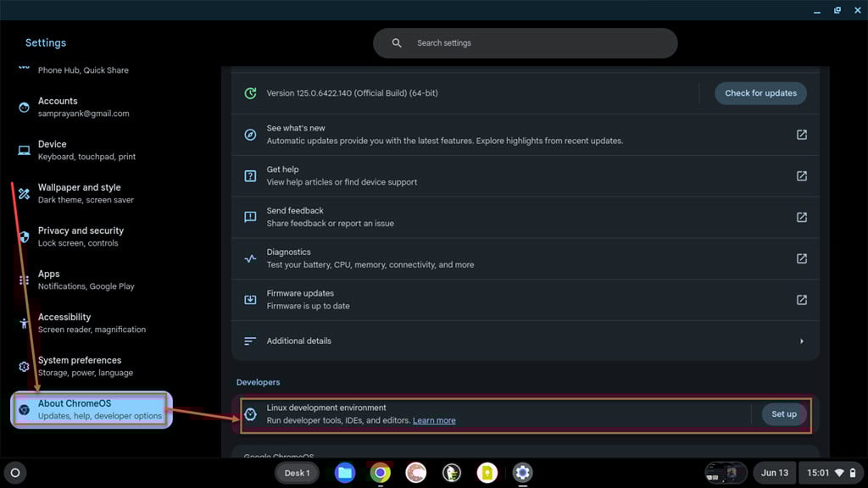Launch Chrome browser from the shelf
Screen dimensions: 868x488
tap(381, 473)
